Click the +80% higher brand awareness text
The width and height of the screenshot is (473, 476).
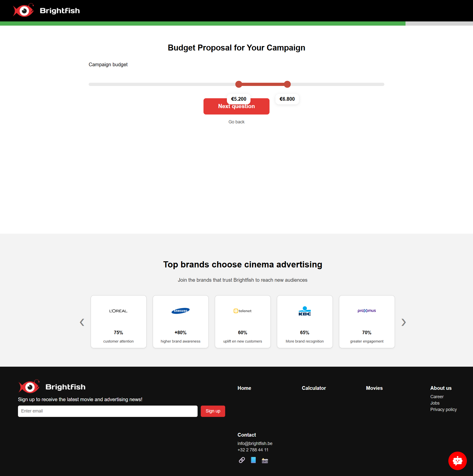[x=180, y=337]
